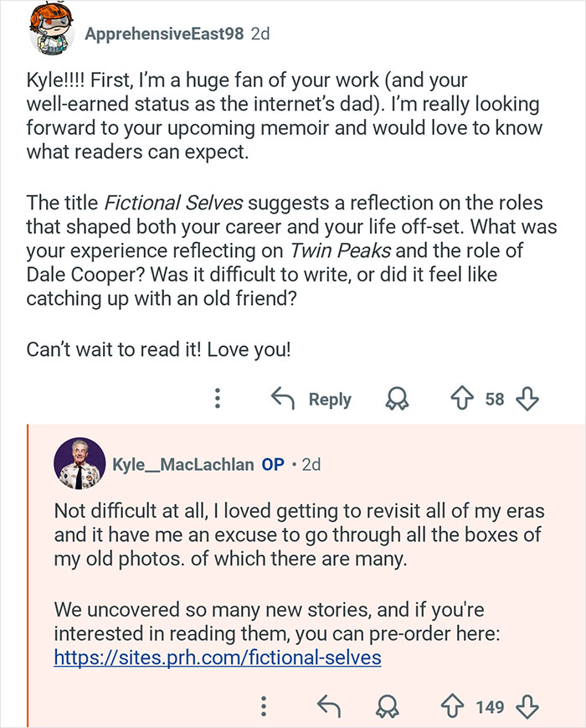
Task: Click the reply arrow next to the Reply label
Action: (x=282, y=399)
